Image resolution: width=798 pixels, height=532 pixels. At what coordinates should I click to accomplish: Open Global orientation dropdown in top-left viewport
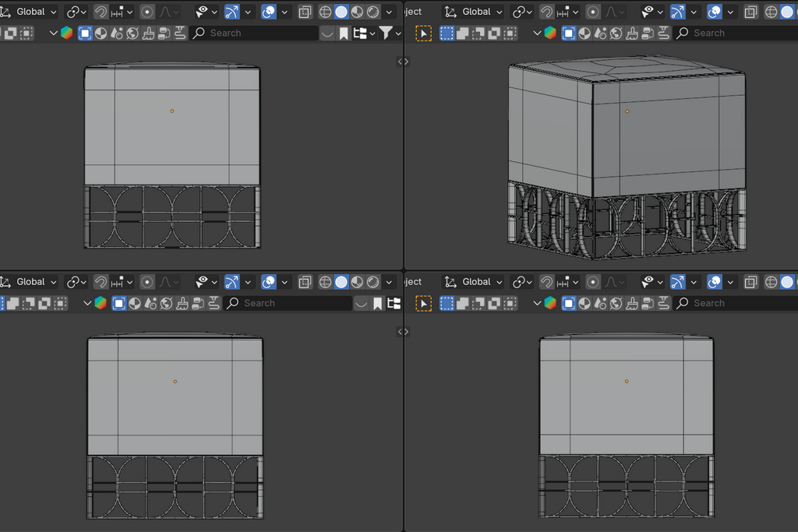(30, 12)
